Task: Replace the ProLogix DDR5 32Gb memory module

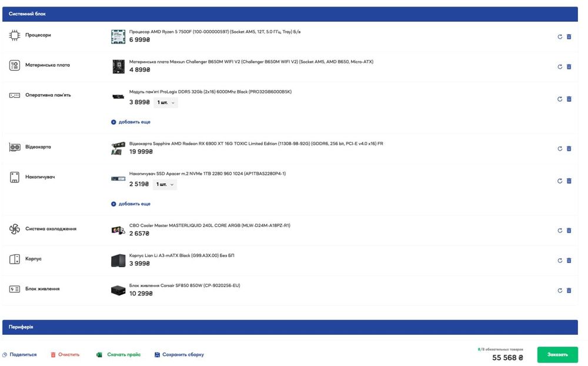Action: pyautogui.click(x=560, y=99)
